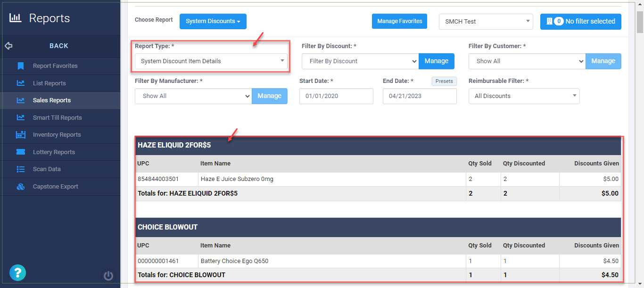
Task: Click the $4.50 discount in Battery Choice row
Action: pyautogui.click(x=611, y=261)
